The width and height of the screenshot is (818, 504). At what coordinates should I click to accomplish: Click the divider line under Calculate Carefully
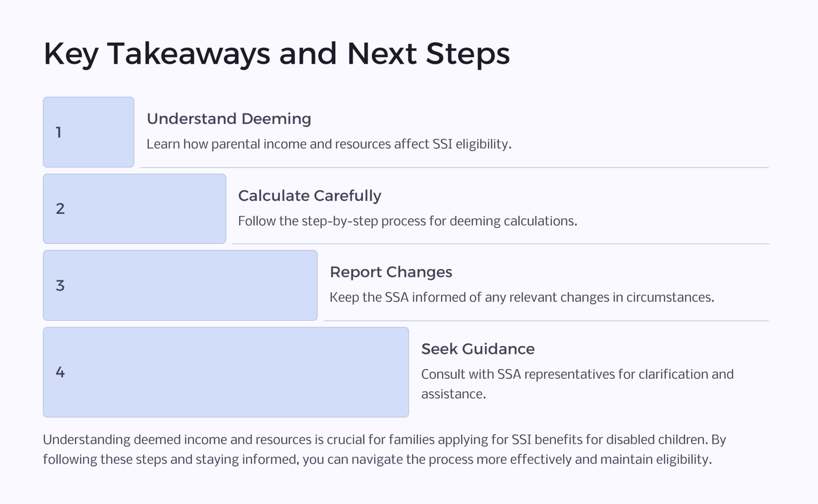point(500,244)
